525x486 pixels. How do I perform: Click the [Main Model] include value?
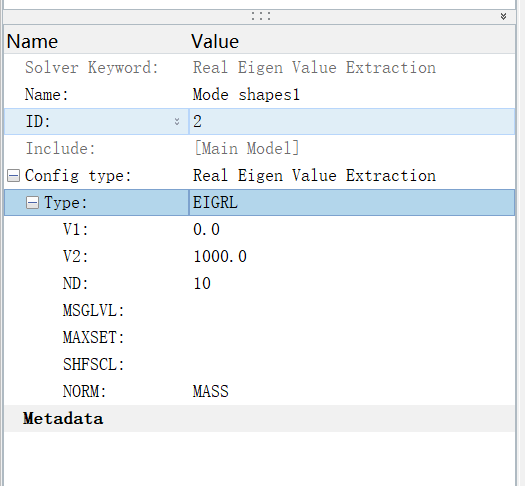click(x=246, y=148)
